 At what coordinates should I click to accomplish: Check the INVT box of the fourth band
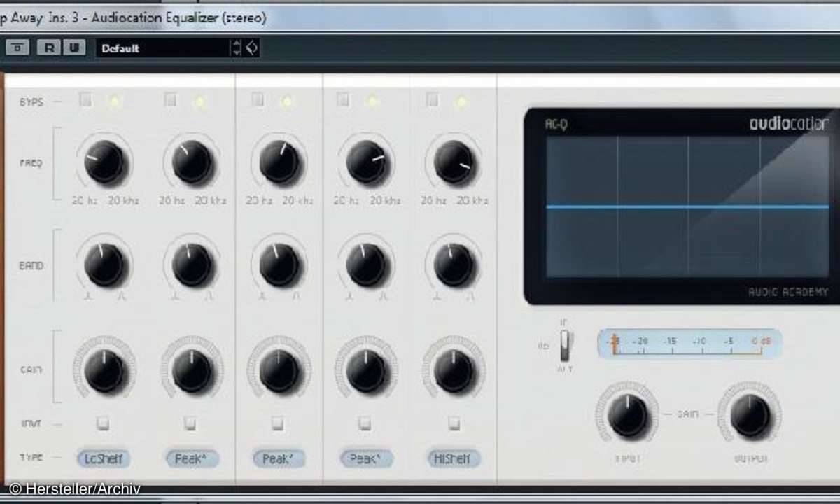tap(365, 423)
